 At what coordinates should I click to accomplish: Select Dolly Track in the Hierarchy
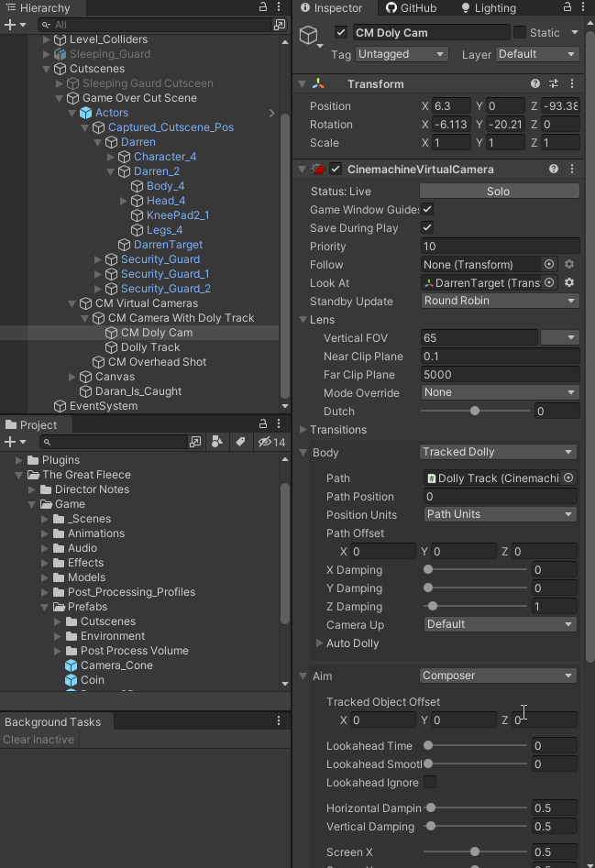click(150, 347)
